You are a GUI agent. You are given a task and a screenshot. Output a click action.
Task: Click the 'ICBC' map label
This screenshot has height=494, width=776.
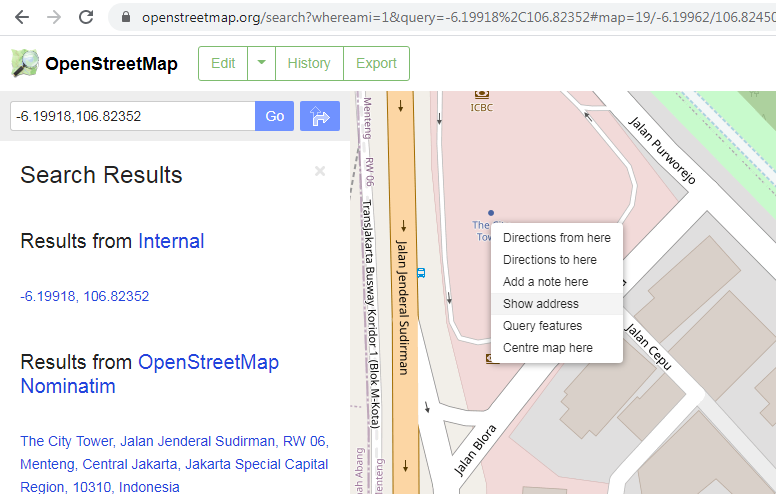[482, 107]
